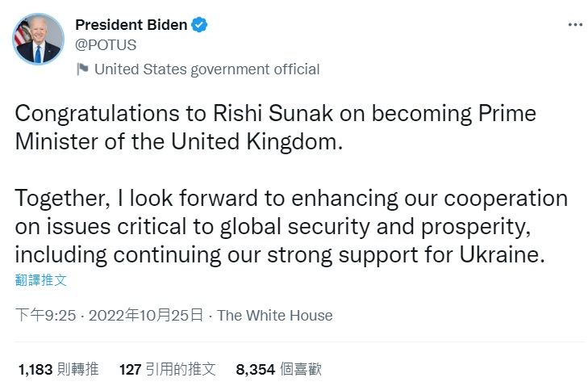Open President Biden's profile picture

[x=38, y=39]
